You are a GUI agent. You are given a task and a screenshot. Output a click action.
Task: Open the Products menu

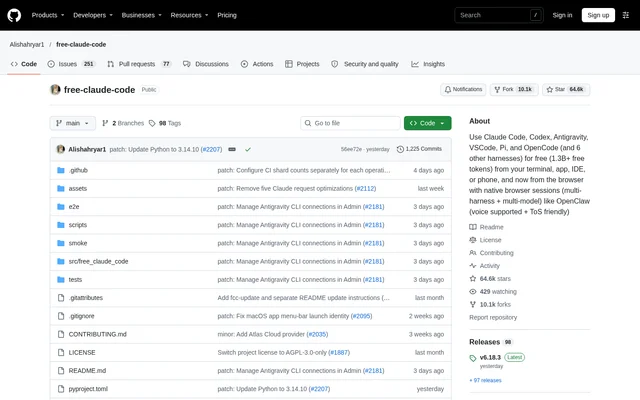[48, 15]
